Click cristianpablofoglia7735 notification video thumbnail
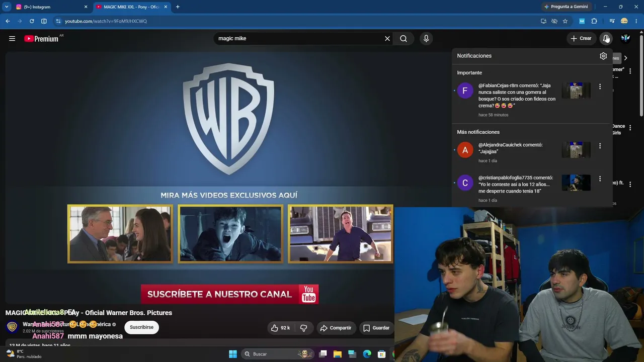644x362 pixels. (x=576, y=183)
